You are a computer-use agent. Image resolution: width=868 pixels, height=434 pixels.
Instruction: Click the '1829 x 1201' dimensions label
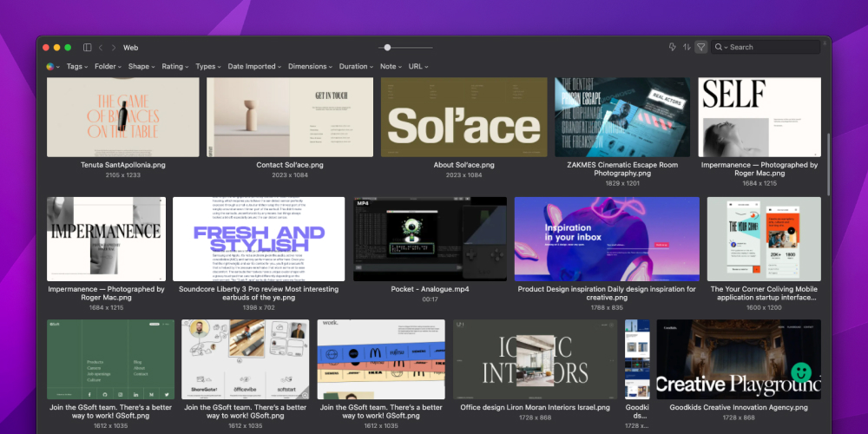coord(622,183)
